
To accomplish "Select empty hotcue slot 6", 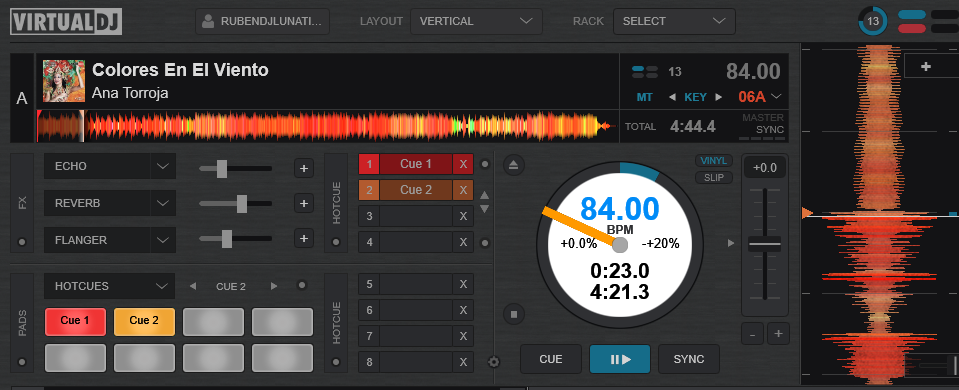I will pyautogui.click(x=416, y=310).
